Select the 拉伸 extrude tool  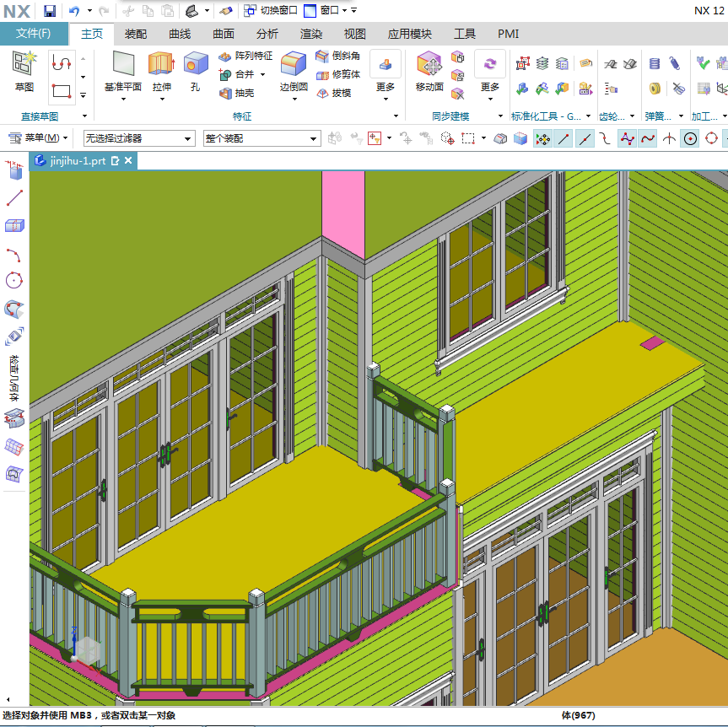pyautogui.click(x=162, y=72)
